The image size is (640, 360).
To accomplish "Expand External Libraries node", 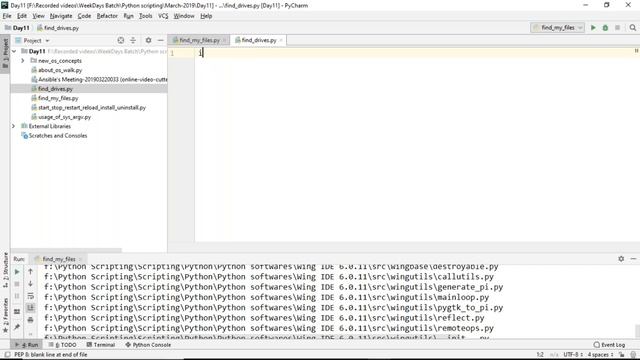I will click(x=13, y=126).
